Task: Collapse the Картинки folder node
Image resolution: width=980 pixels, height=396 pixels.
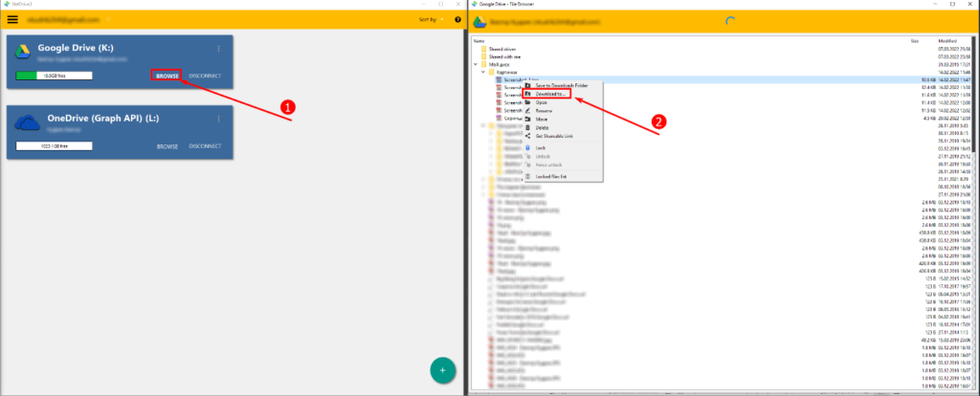Action: [483, 72]
